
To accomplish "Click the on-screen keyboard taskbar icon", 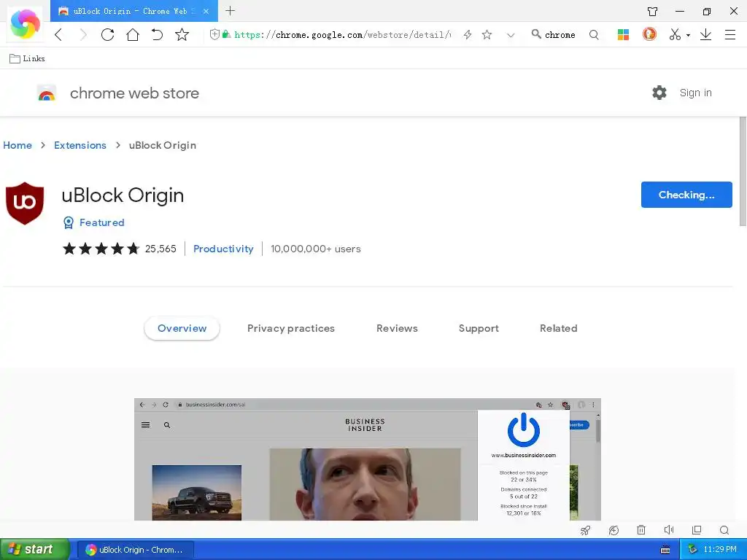I will pos(665,550).
